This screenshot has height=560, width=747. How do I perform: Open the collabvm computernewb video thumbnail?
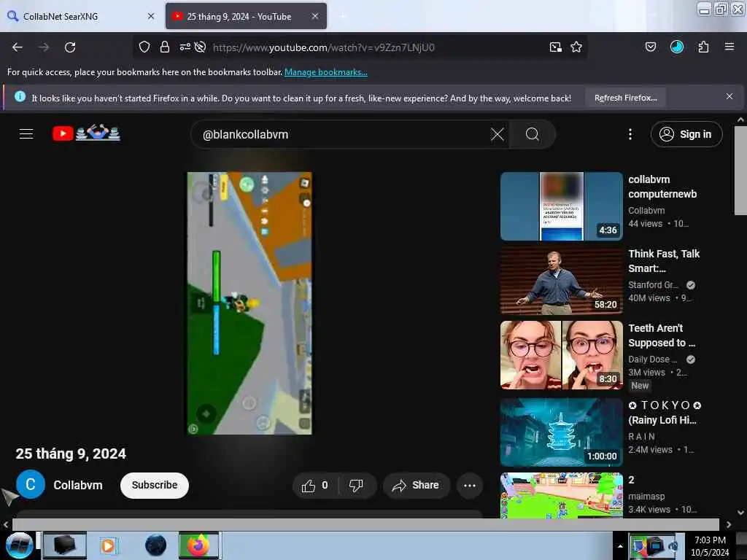562,206
